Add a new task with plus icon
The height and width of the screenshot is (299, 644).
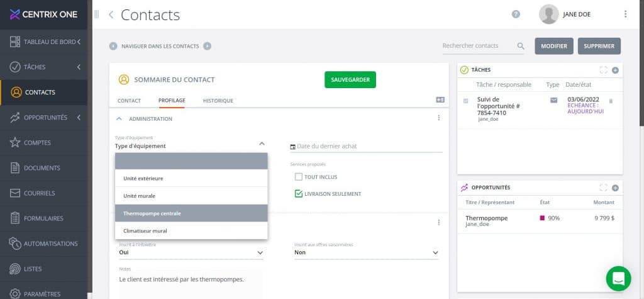pos(615,70)
